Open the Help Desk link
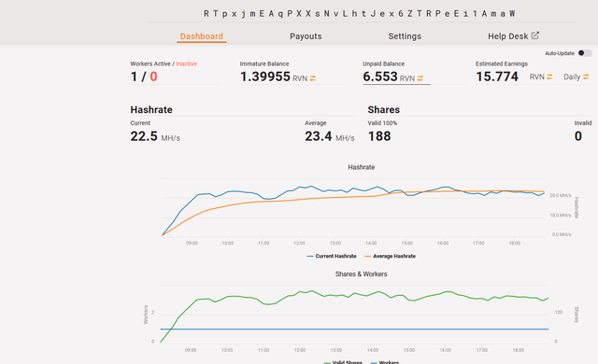 coord(513,36)
